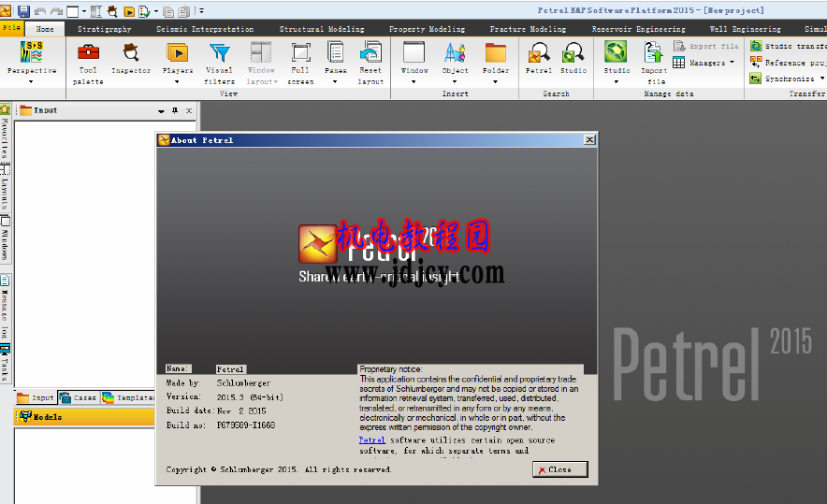The height and width of the screenshot is (504, 827).
Task: Click the Inspector detective icon in quick access toolbar
Action: pyautogui.click(x=112, y=11)
